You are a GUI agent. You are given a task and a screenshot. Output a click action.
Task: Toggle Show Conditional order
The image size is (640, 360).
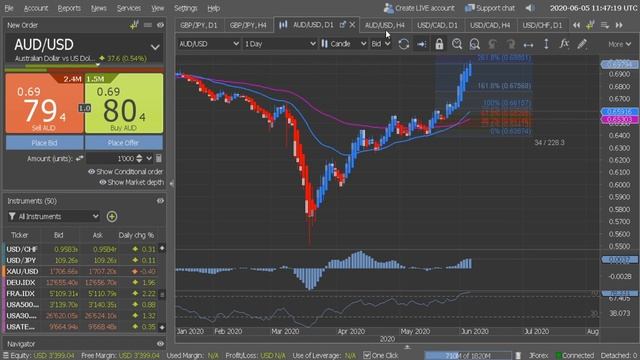click(x=126, y=171)
